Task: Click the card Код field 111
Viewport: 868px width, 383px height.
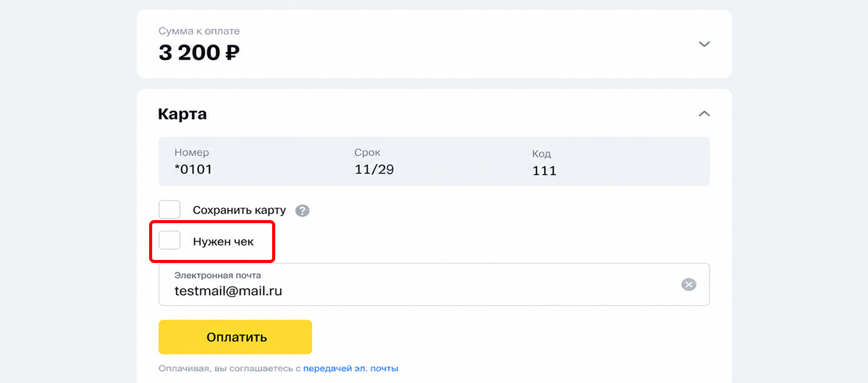Action: (544, 163)
